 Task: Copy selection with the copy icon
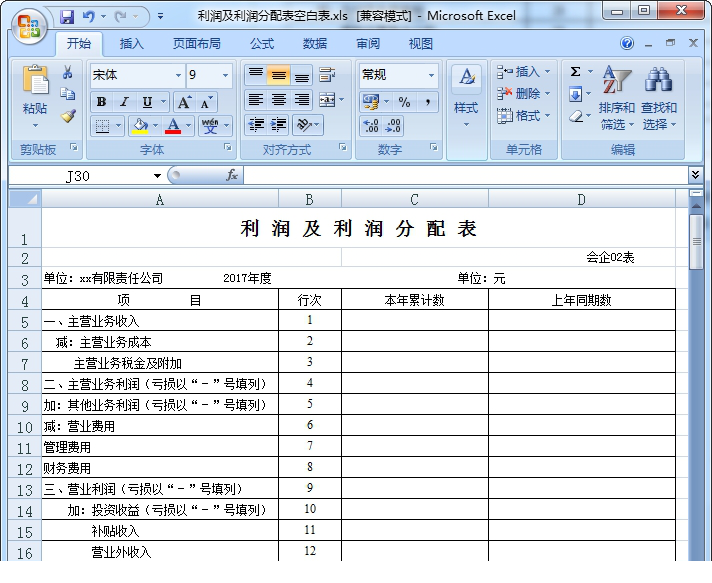tap(68, 94)
